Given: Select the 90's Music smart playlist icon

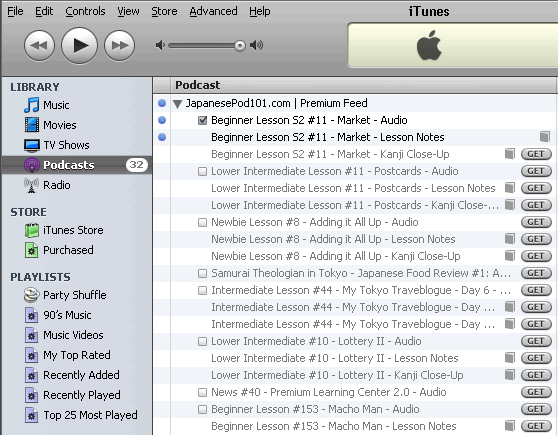Looking at the screenshot, I should [x=32, y=315].
